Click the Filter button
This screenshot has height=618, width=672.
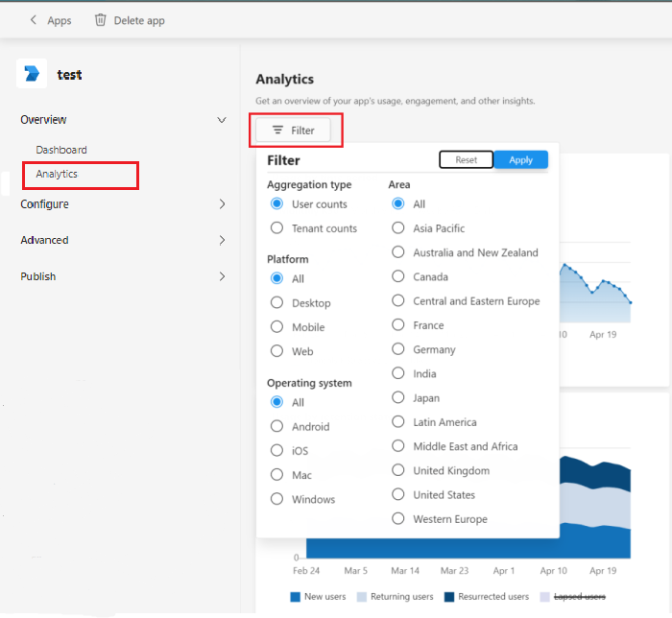click(x=293, y=130)
